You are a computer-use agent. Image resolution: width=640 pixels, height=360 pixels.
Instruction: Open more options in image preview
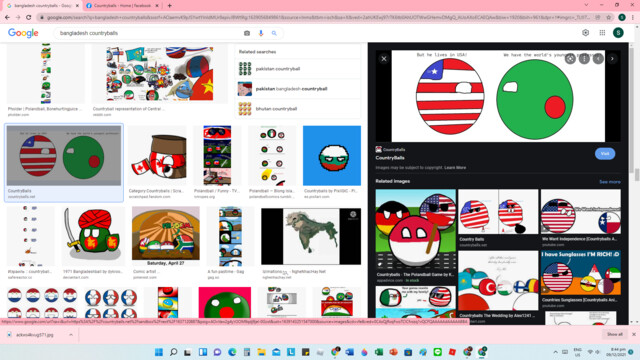click(584, 59)
